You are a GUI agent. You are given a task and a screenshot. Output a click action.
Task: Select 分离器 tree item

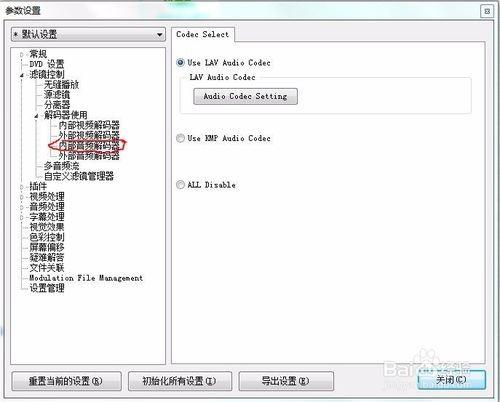click(57, 105)
